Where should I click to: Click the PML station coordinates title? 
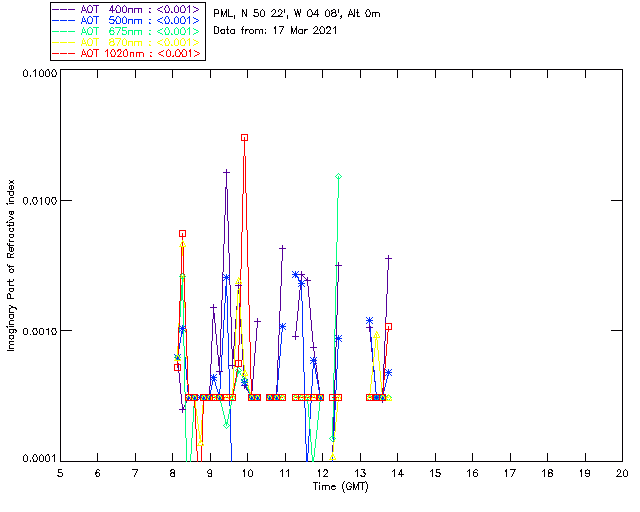(x=297, y=13)
